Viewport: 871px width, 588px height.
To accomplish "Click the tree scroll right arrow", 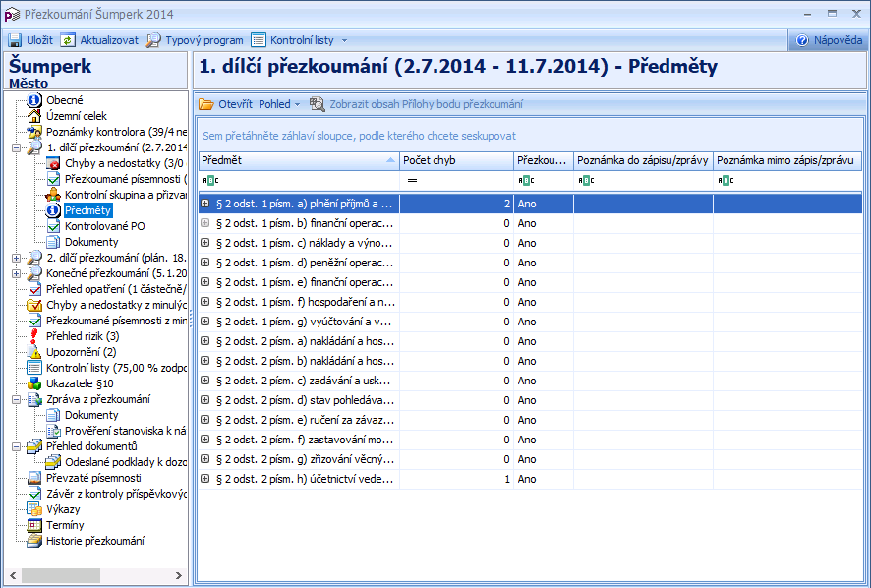I will pos(178,576).
